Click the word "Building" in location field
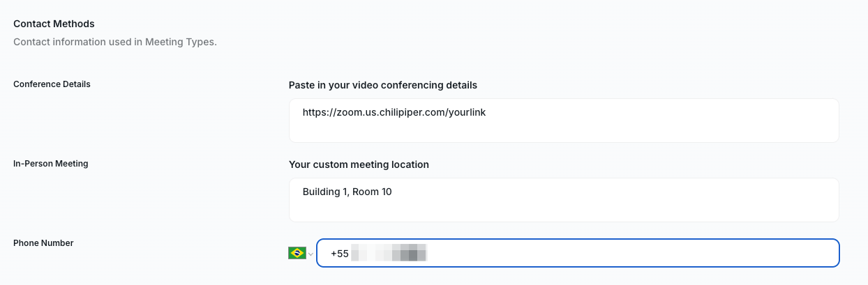This screenshot has height=285, width=868. (321, 191)
